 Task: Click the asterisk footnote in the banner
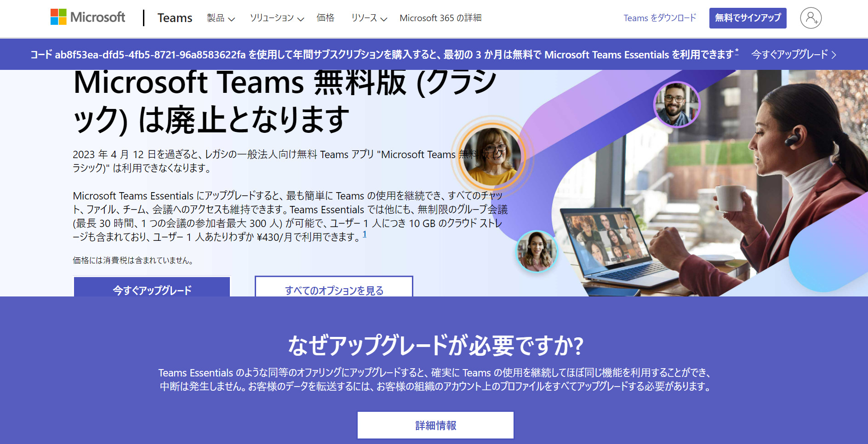737,51
